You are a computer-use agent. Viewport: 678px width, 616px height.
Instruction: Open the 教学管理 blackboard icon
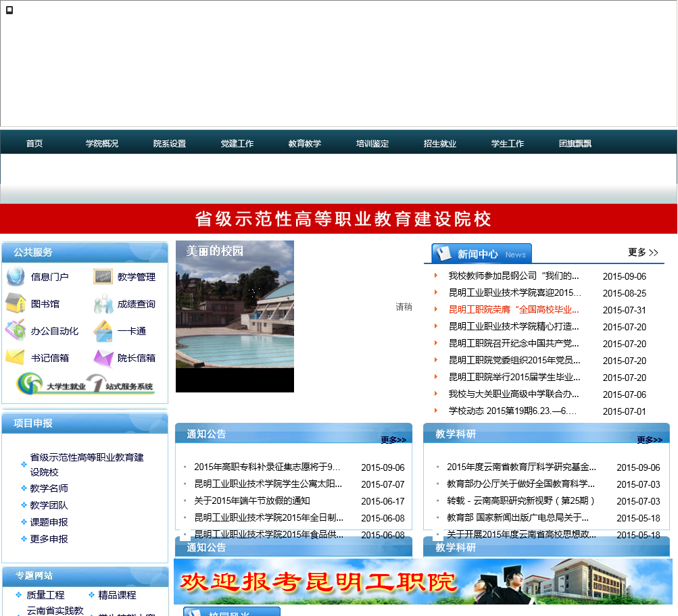coord(103,277)
